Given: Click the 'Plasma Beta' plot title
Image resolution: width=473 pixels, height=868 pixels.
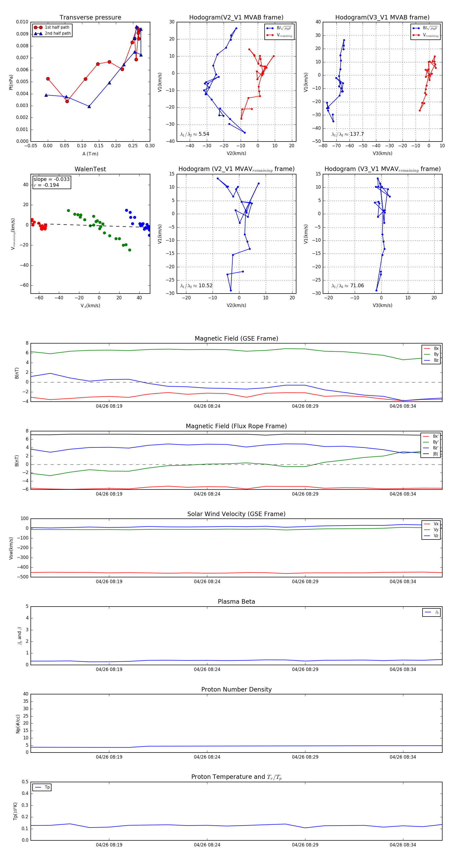Looking at the screenshot, I should 236,602.
